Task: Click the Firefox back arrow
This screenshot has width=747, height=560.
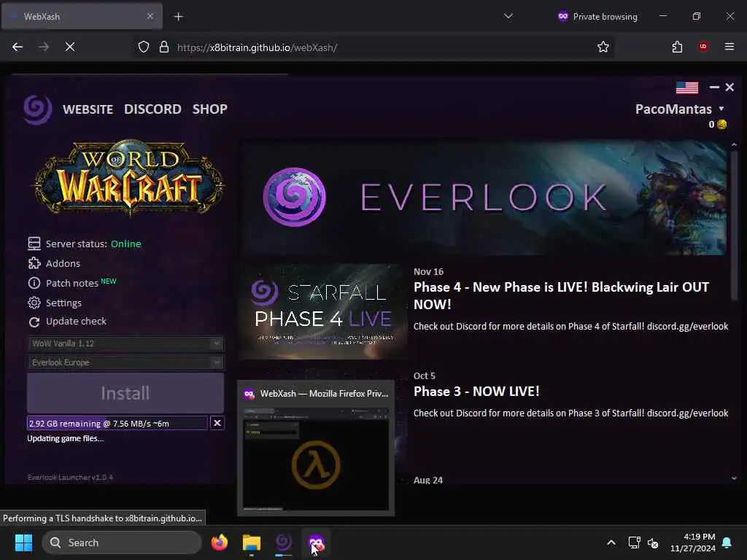Action: (x=18, y=47)
